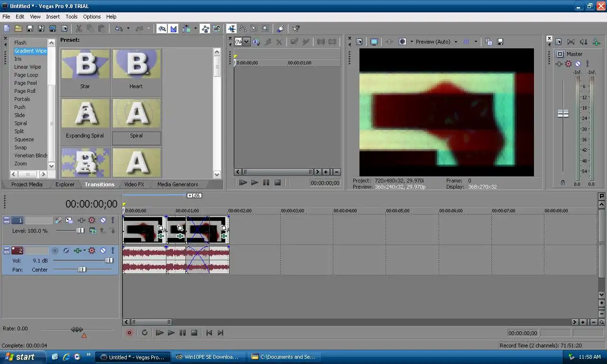Open the auto ripple mode dropdown arrow
This screenshot has height=364, width=607.
(195, 29)
